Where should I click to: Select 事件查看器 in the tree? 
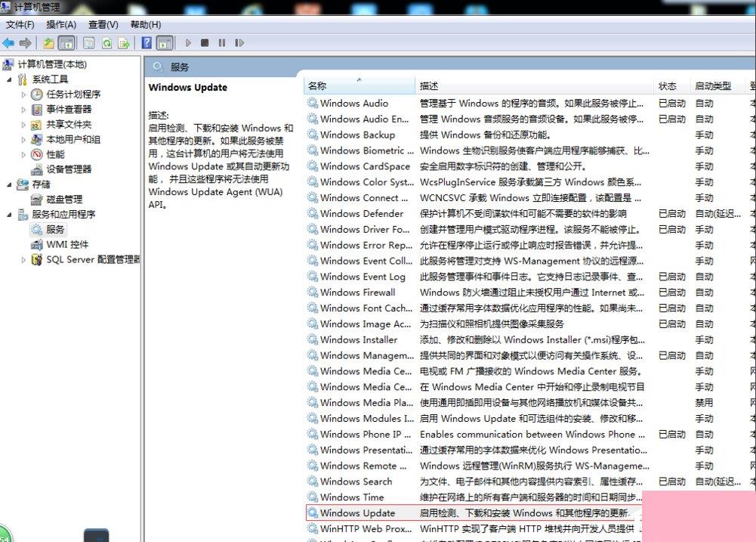pos(69,109)
